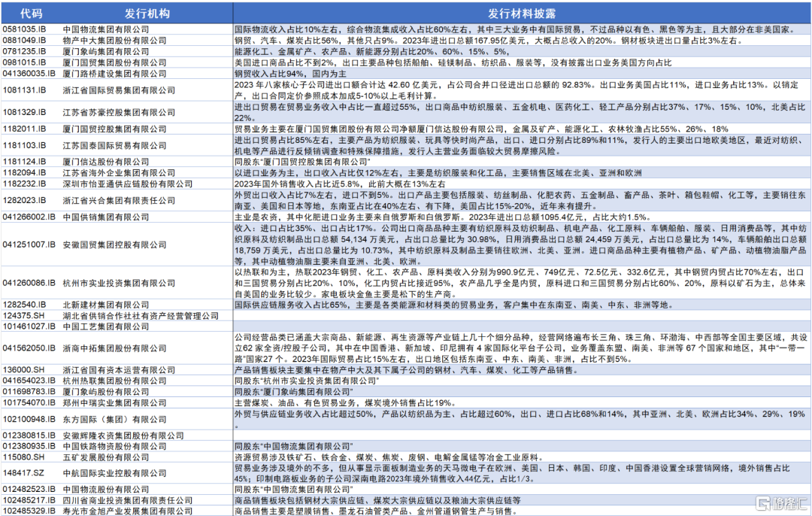Select issuer 江苏省海外企业集团有限公司
Image resolution: width=812 pixels, height=516 pixels.
(119, 172)
